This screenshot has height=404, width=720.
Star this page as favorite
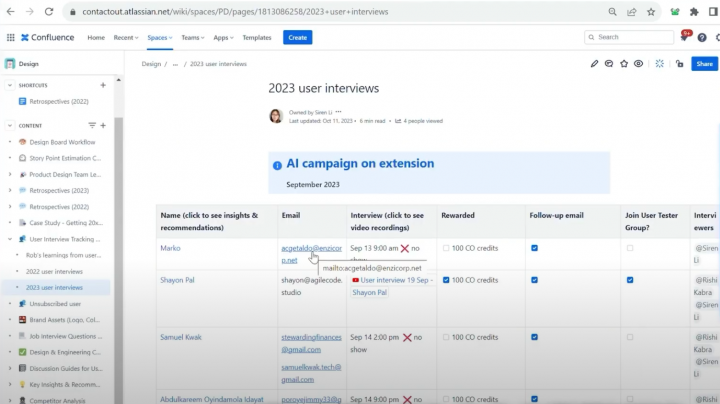tap(624, 63)
